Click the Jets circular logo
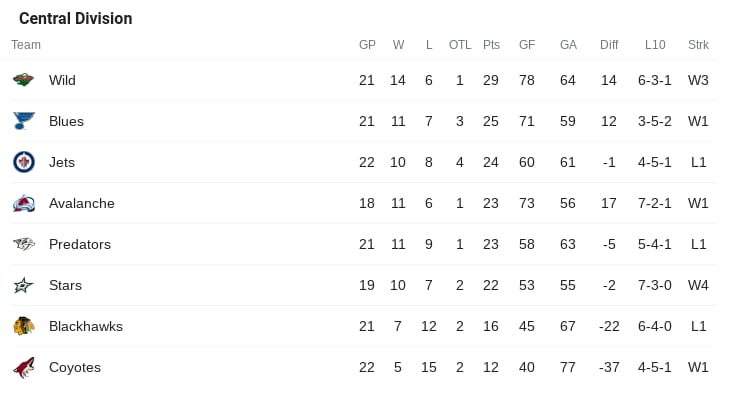742x394 pixels. tap(24, 162)
